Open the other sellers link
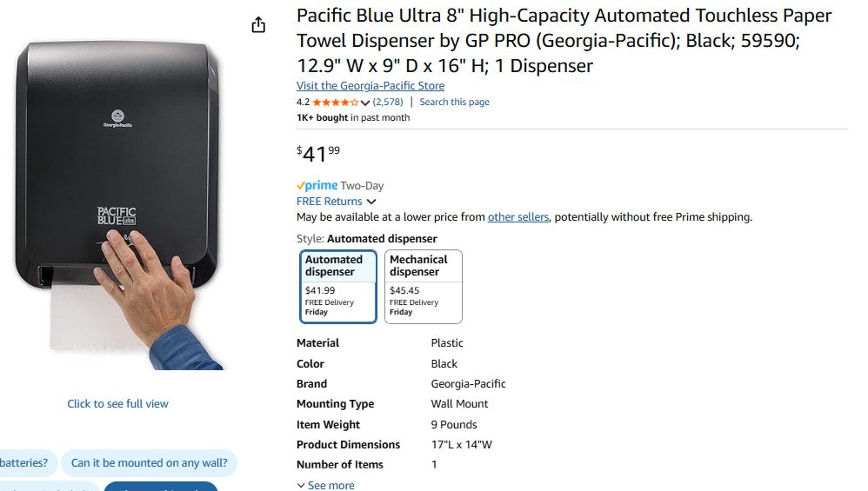The image size is (868, 491). coord(517,217)
